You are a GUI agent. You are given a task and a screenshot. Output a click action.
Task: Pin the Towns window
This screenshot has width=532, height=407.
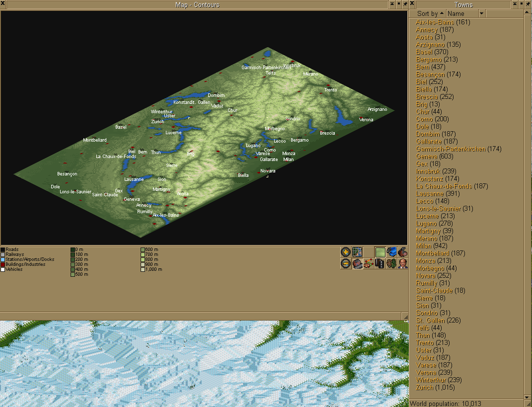click(x=528, y=4)
